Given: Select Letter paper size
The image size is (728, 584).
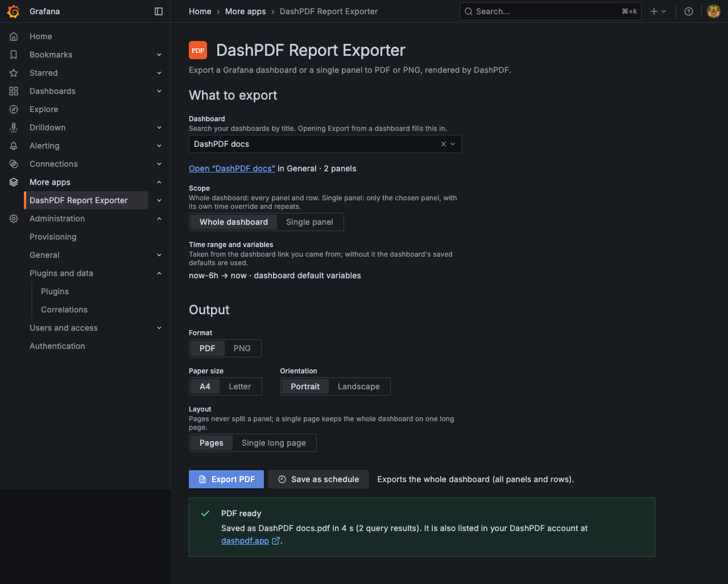Looking at the screenshot, I should (x=240, y=386).
